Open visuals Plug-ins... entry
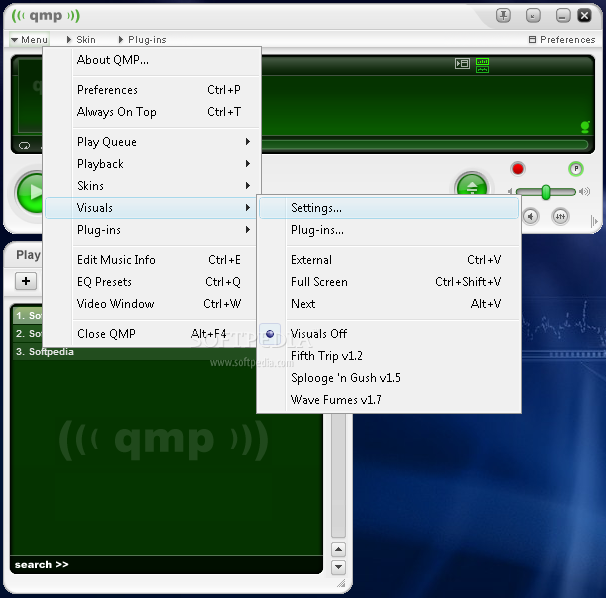Image resolution: width=606 pixels, height=598 pixels. click(389, 230)
